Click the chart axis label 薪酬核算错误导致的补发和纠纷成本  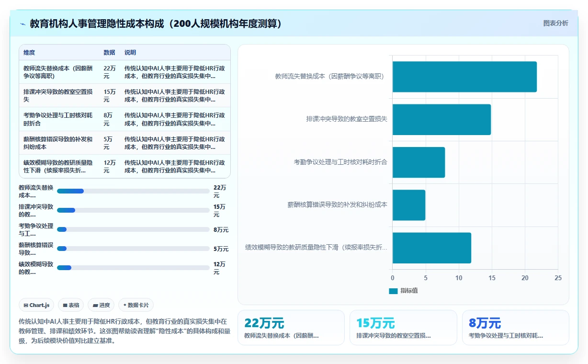[x=337, y=205]
